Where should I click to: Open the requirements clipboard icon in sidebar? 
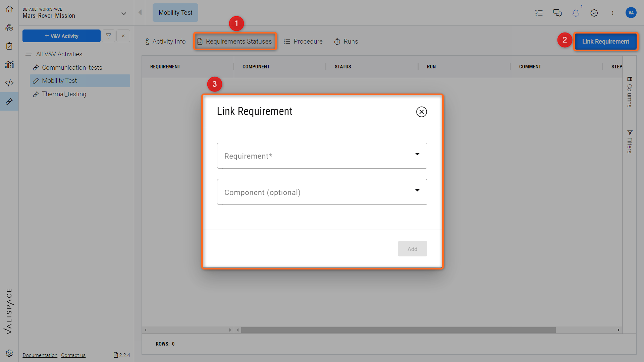(9, 46)
